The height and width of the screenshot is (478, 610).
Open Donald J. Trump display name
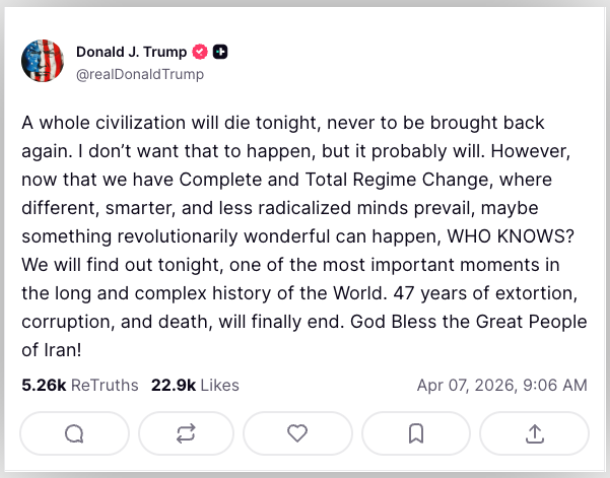tap(131, 52)
